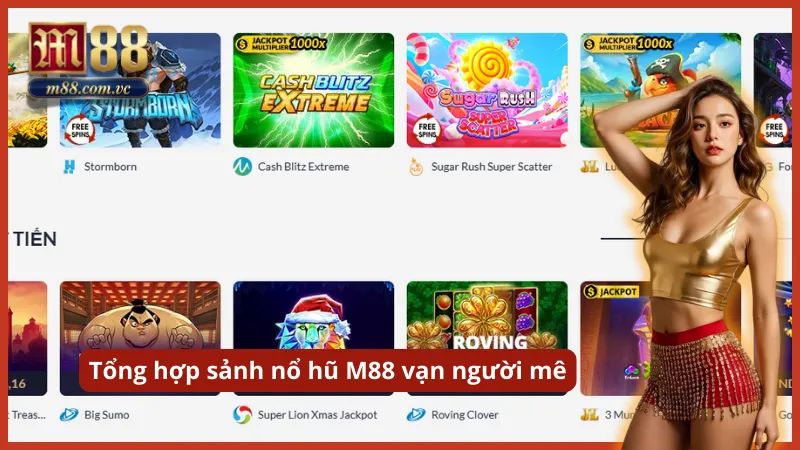800x450 pixels.
Task: Click the Jackpot Multiplier 1000x badge on Cash Blitz
Action: pyautogui.click(x=281, y=44)
